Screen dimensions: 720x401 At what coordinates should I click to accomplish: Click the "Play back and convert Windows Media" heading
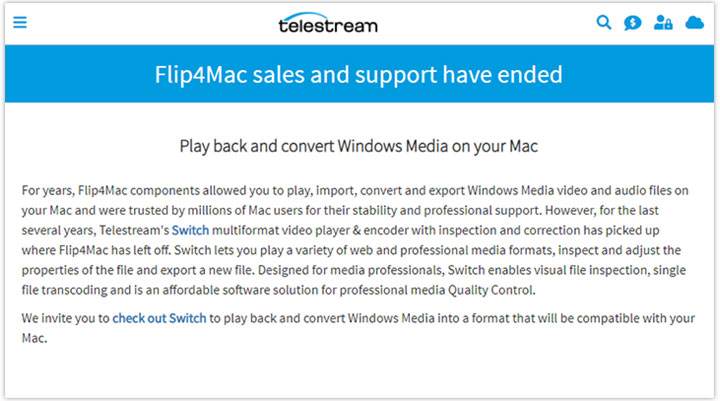pos(359,146)
